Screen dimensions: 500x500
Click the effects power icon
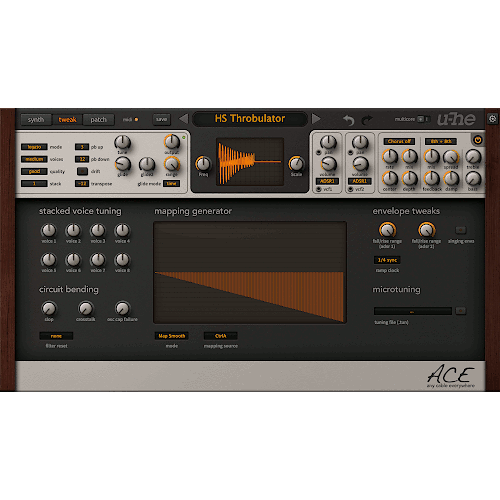(x=478, y=140)
